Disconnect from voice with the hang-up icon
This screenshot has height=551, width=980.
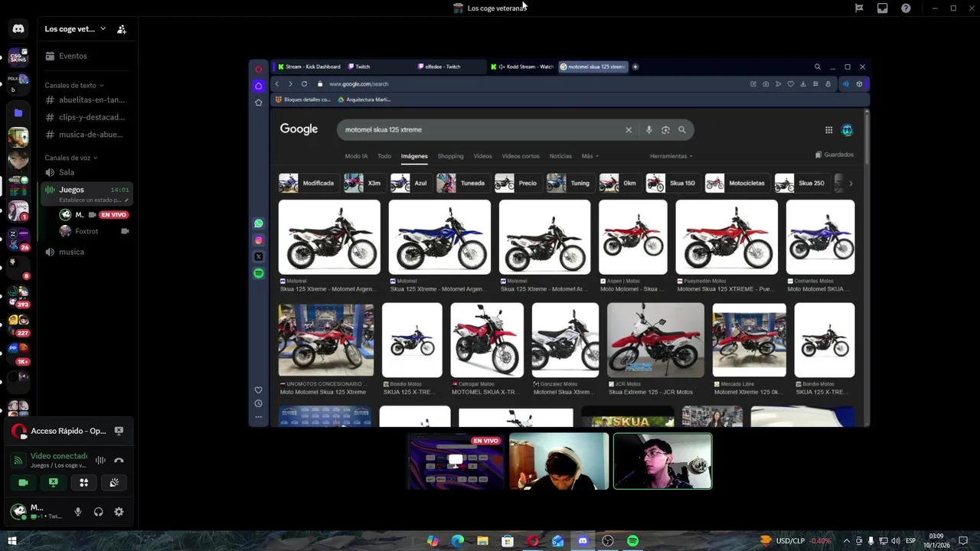(x=119, y=460)
